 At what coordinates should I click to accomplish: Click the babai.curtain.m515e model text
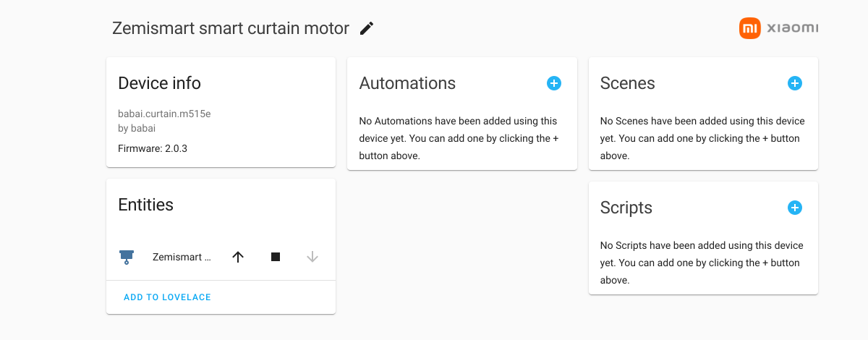point(164,114)
